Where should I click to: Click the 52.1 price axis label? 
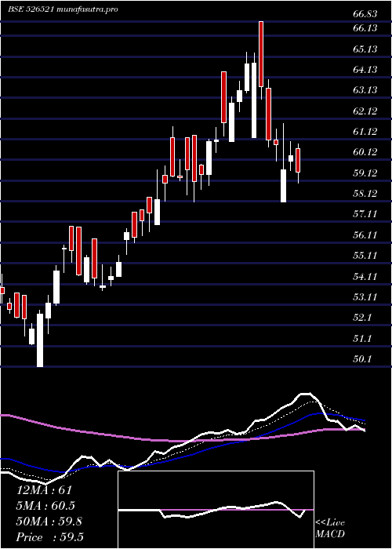point(362,318)
